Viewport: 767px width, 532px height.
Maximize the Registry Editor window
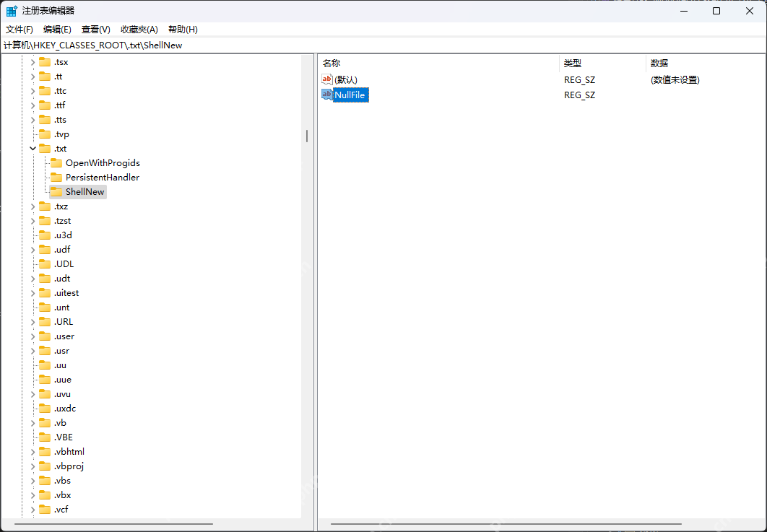[x=716, y=11]
